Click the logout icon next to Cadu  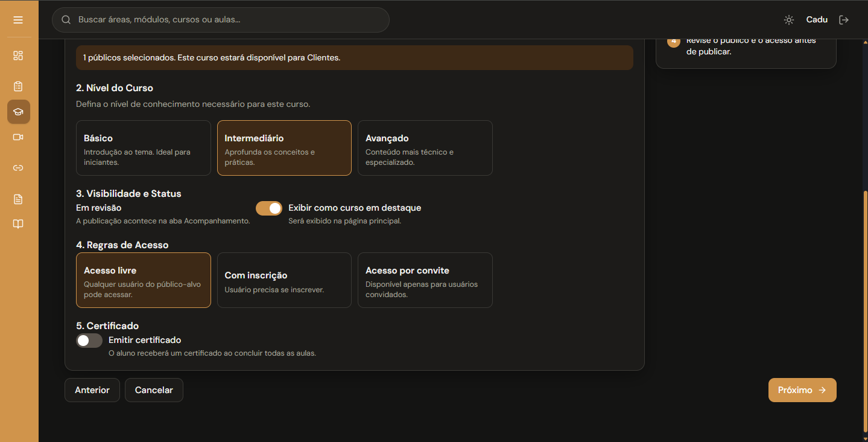point(844,20)
